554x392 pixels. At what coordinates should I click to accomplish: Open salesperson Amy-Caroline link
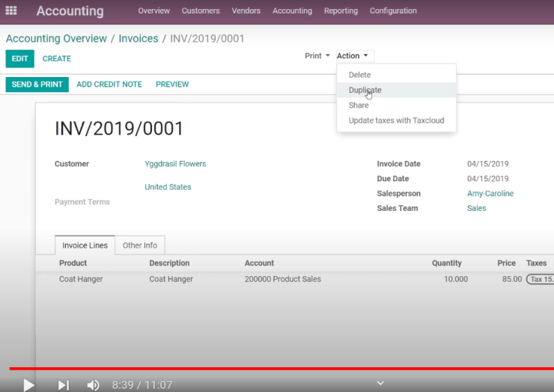coord(490,194)
